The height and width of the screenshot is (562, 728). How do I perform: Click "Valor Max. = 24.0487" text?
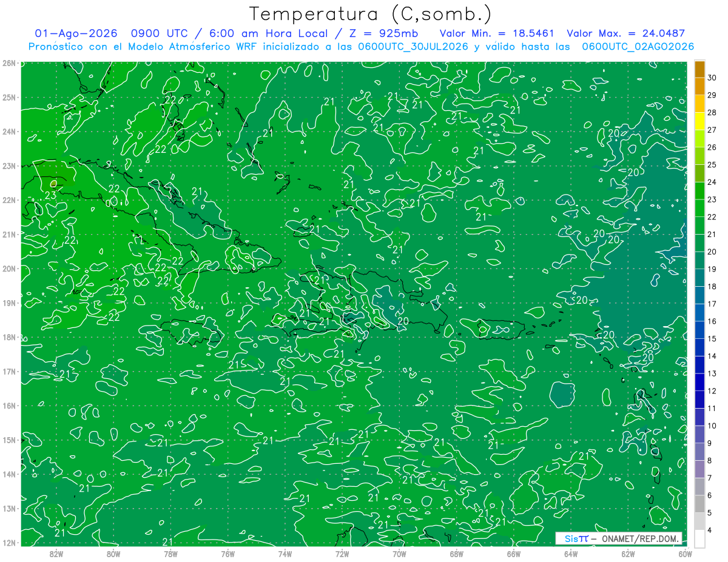626,33
